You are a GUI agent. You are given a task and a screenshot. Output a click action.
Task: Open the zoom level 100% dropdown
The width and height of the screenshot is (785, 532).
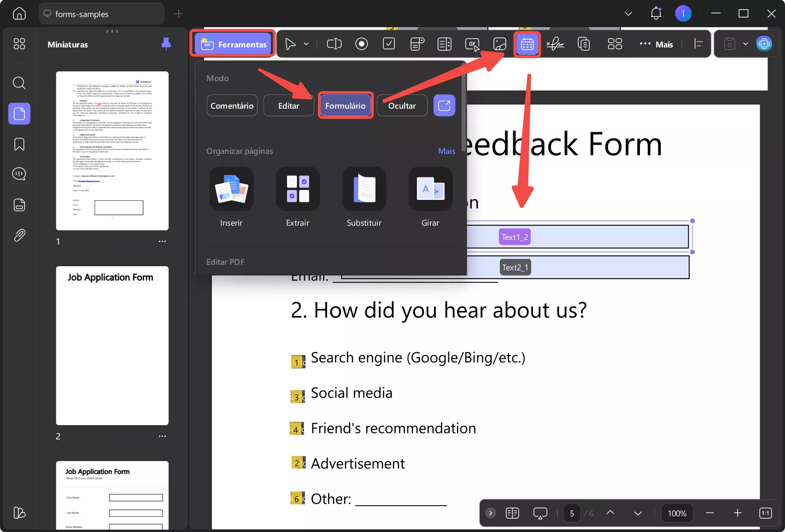(x=677, y=513)
